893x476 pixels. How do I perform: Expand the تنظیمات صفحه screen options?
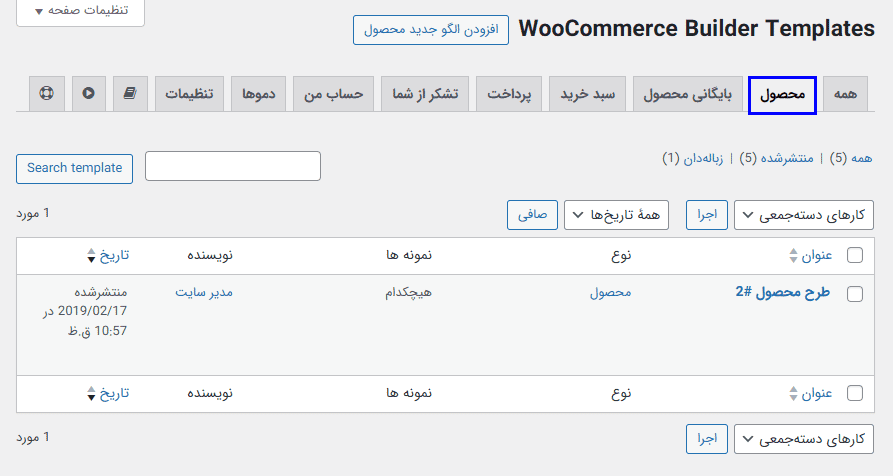click(80, 11)
